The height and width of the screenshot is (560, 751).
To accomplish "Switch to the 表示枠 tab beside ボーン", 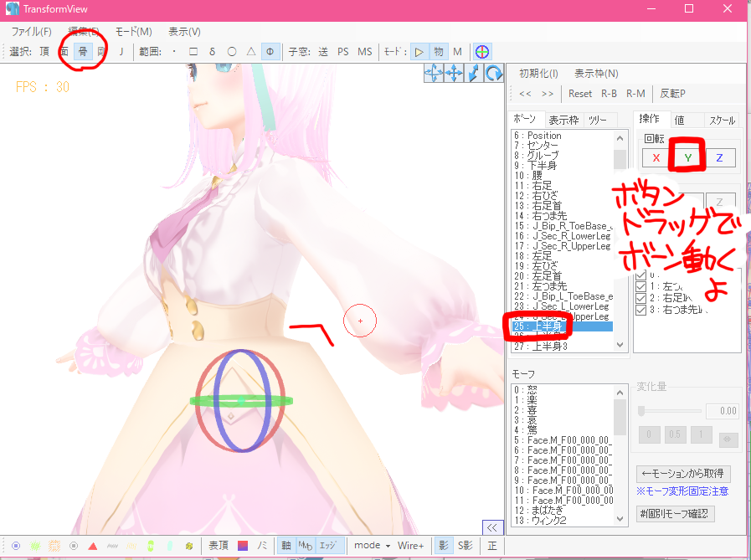I will tap(563, 121).
